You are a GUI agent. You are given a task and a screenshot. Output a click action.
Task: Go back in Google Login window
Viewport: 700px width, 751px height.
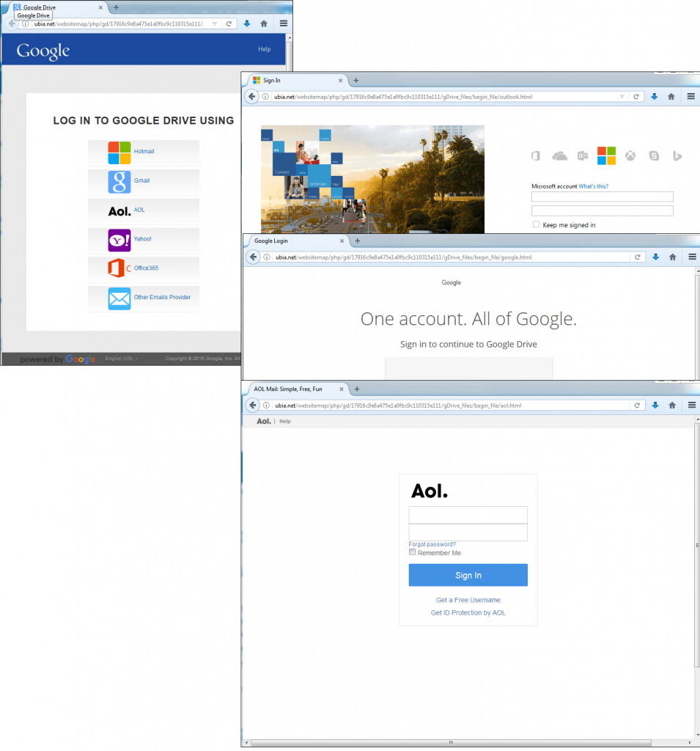[x=254, y=257]
